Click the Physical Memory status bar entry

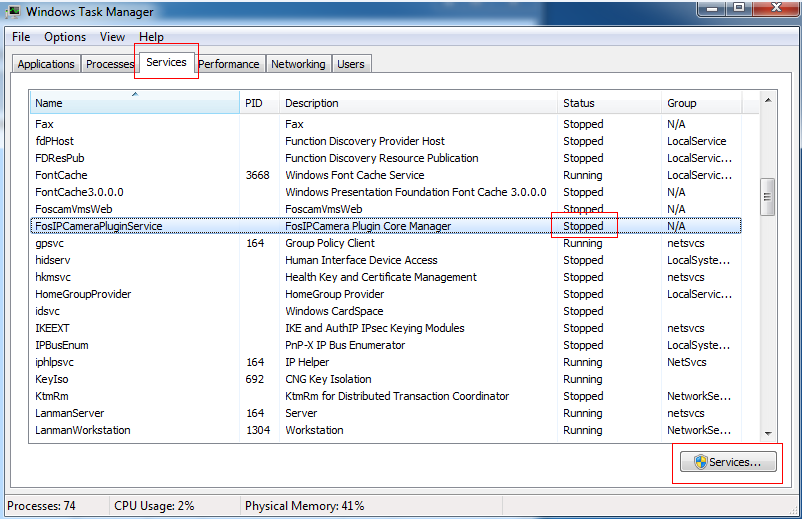pos(304,506)
